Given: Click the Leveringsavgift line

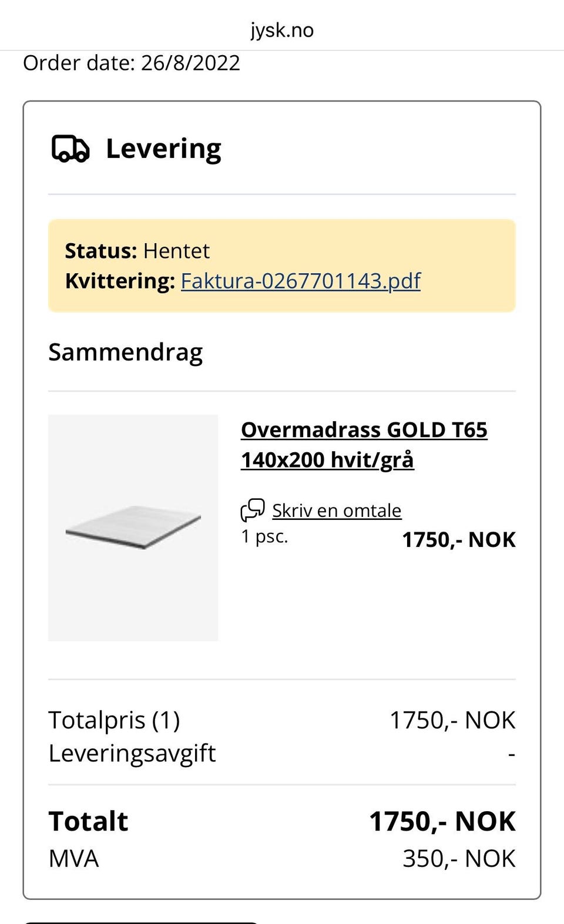Looking at the screenshot, I should (x=132, y=752).
